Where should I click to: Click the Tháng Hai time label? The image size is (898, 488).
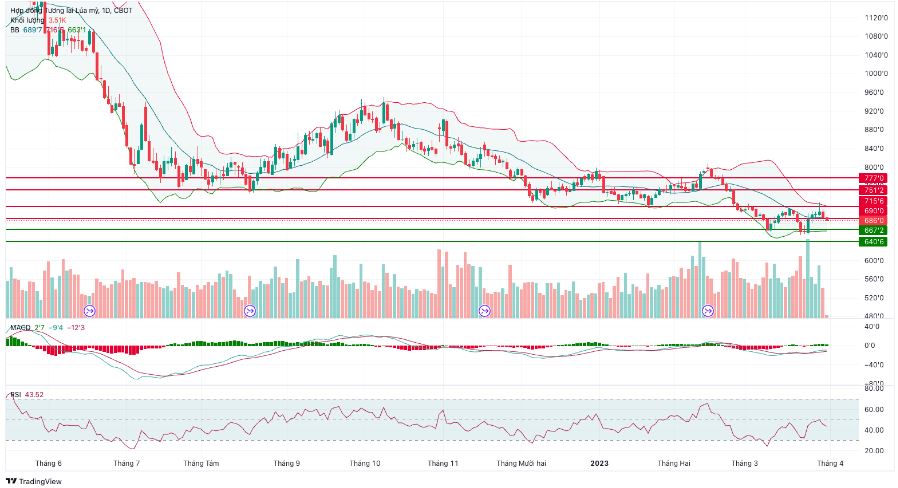click(x=674, y=463)
